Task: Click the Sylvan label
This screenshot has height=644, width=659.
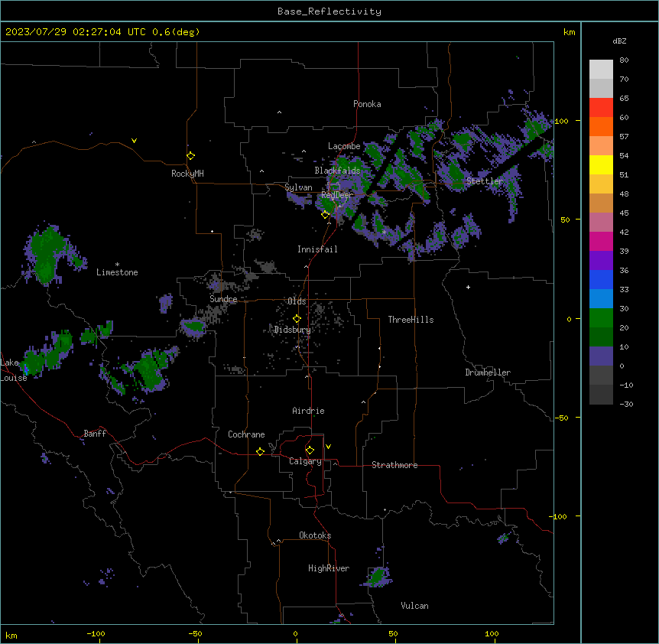Action: tap(298, 187)
